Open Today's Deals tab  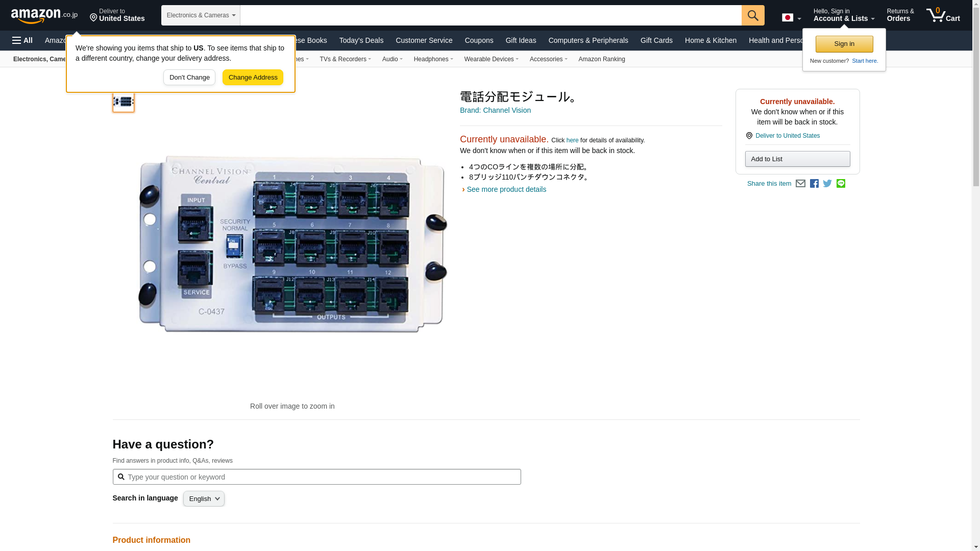[x=361, y=40]
